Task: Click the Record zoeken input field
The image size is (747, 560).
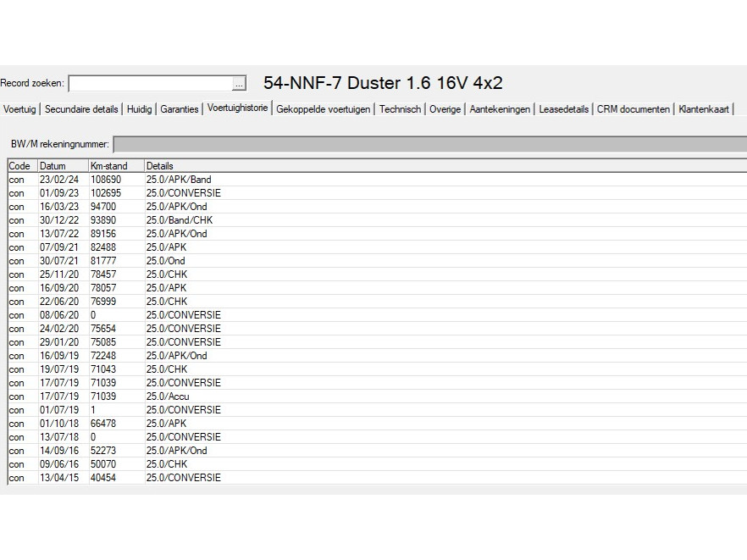Action: 151,84
